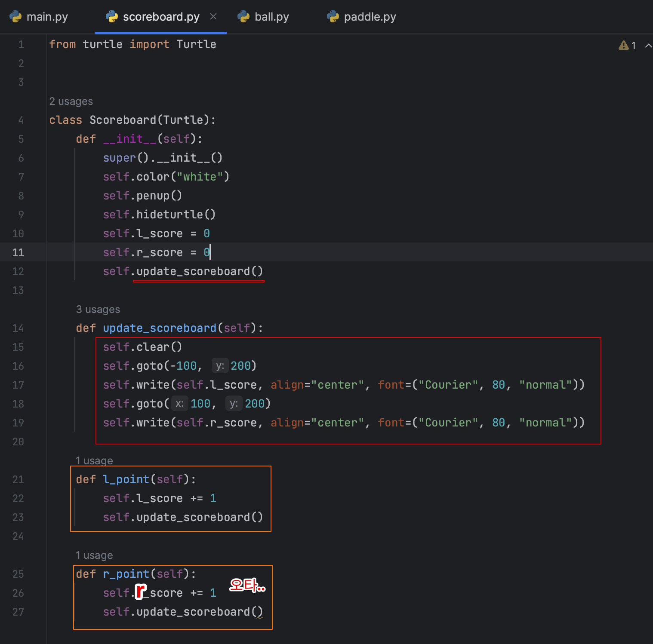Click underlined 'update_scoreboard()' call on line 12
The image size is (653, 644).
(199, 271)
